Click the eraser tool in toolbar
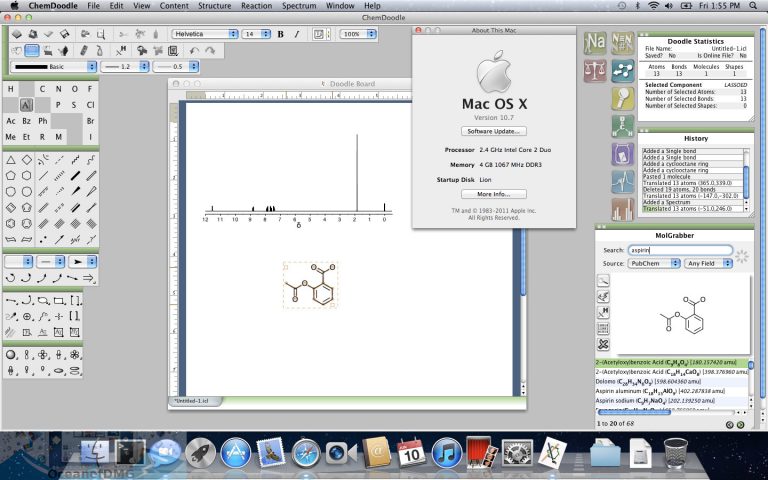Screen dimensions: 768x480 [x=83, y=50]
